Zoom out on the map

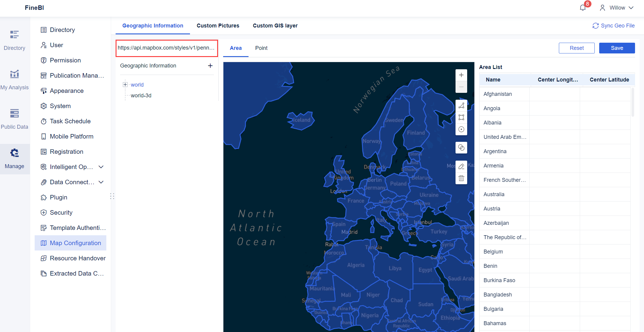point(461,87)
